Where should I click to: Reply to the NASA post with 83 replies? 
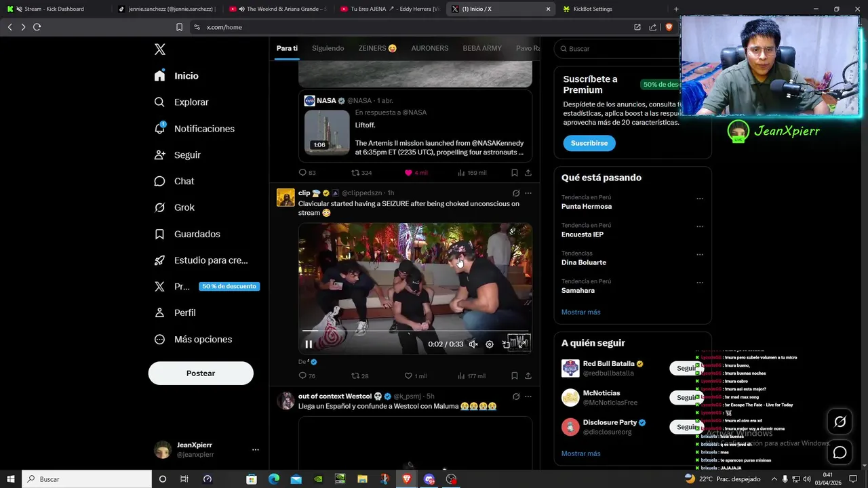[x=307, y=173]
